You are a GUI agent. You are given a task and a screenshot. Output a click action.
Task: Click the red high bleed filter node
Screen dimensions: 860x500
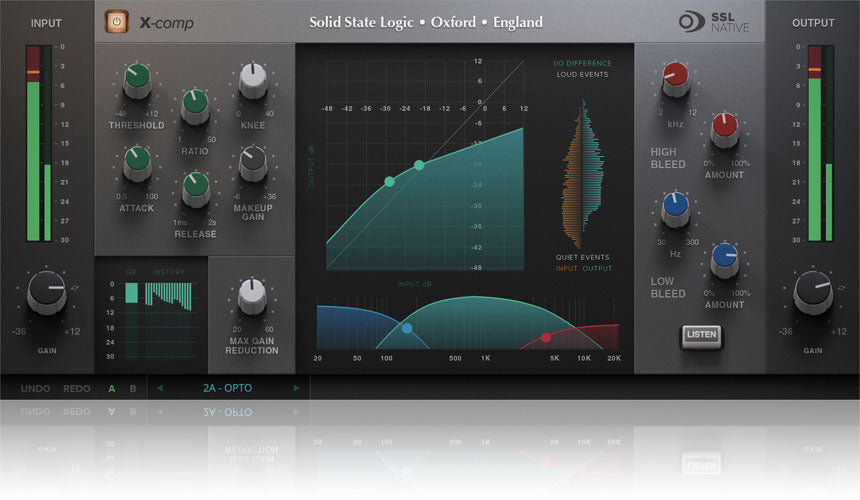546,338
